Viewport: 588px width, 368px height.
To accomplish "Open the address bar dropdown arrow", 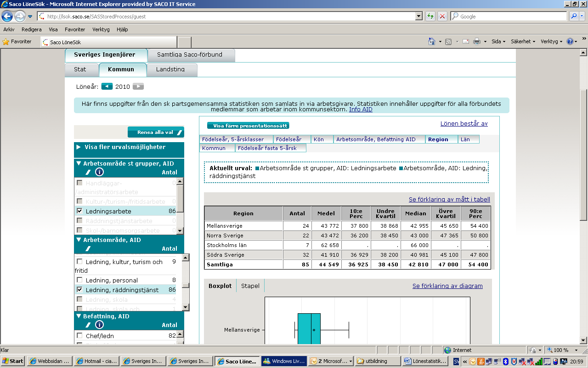I will click(418, 16).
